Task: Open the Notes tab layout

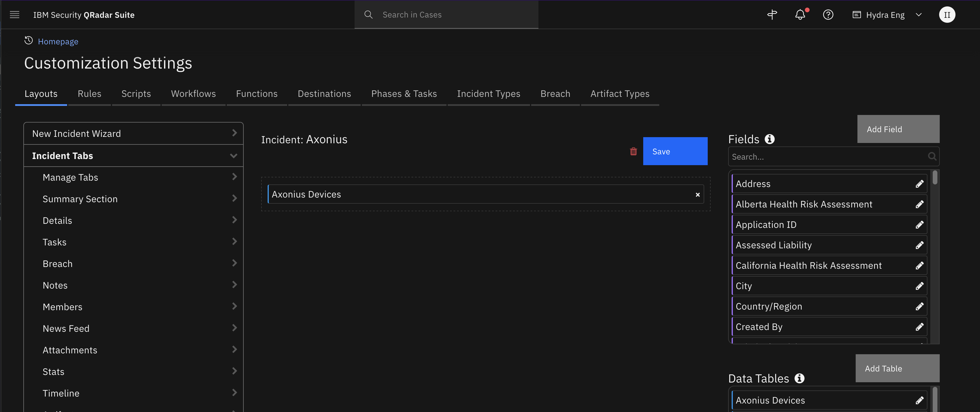Action: coord(134,285)
